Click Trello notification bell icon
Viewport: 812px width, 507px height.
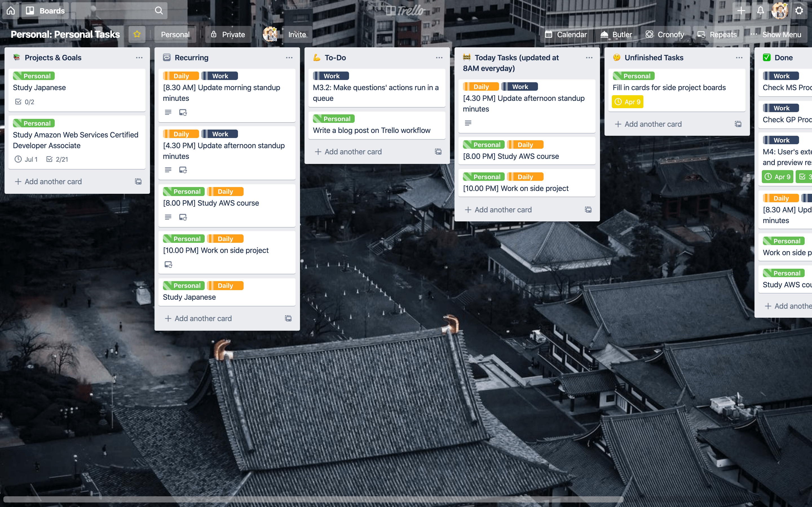[761, 10]
